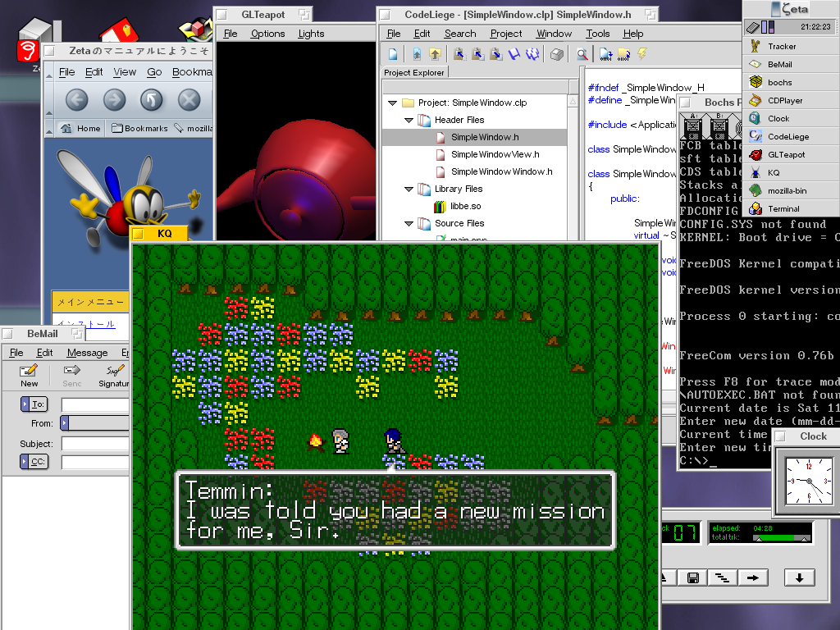Image resolution: width=840 pixels, height=630 pixels.
Task: Select the Project Explorer tab
Action: (414, 72)
